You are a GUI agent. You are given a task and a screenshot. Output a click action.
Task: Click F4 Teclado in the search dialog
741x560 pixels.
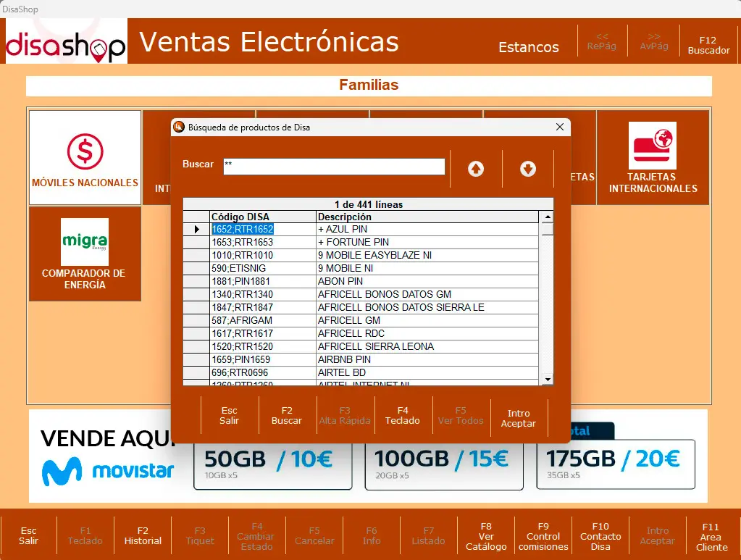403,415
